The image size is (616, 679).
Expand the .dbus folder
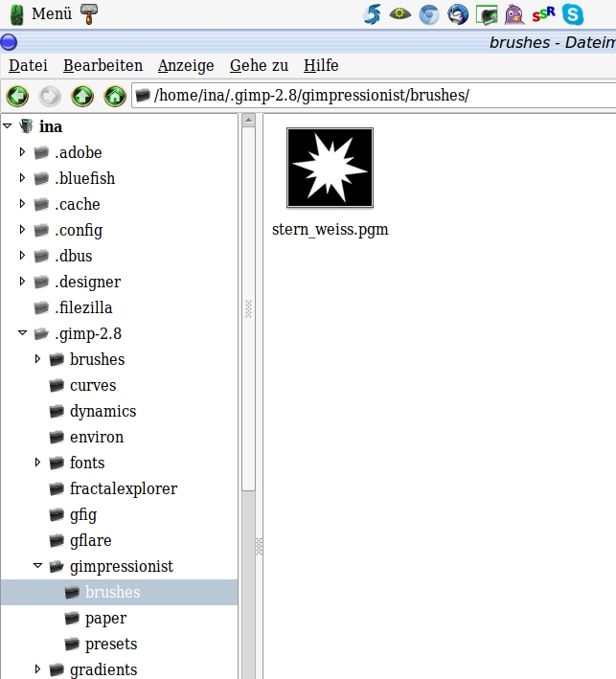[x=22, y=256]
